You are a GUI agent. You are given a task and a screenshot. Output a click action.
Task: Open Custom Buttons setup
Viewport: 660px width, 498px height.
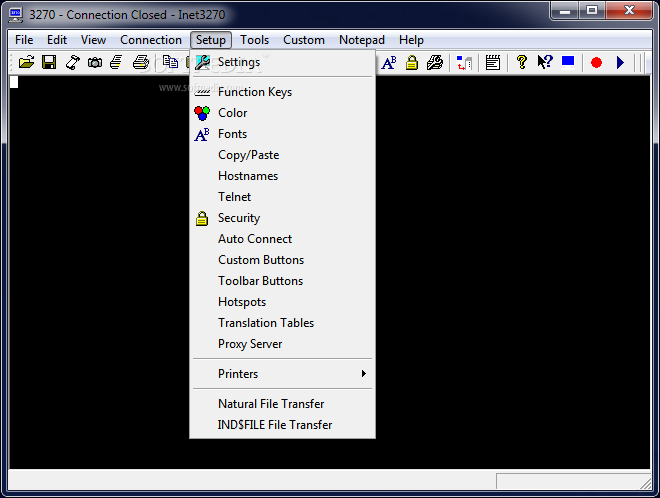tap(282, 260)
